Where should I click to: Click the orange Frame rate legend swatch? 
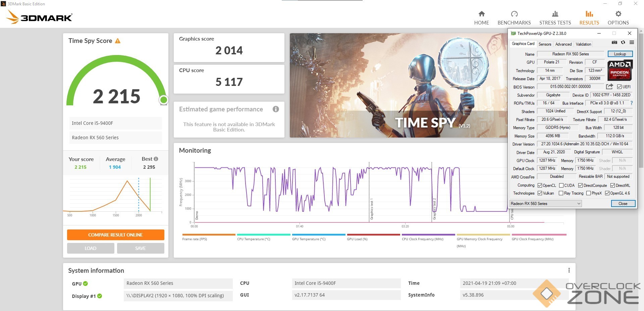coord(209,235)
